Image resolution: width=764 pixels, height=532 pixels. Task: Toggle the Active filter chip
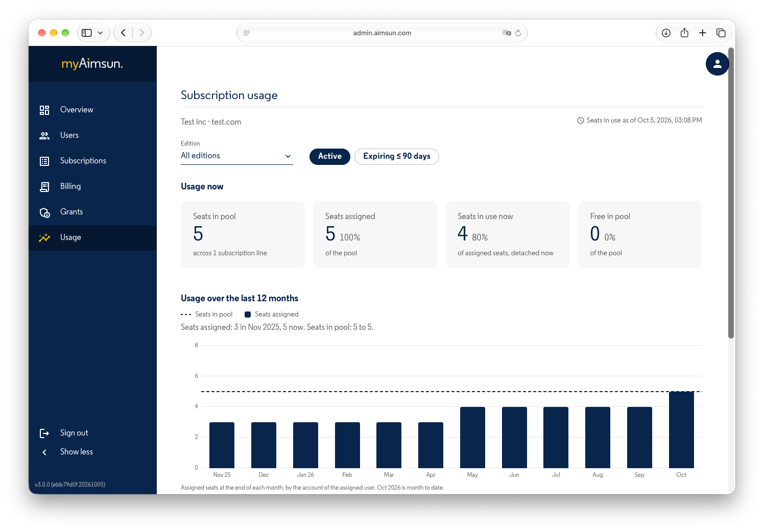click(x=330, y=156)
